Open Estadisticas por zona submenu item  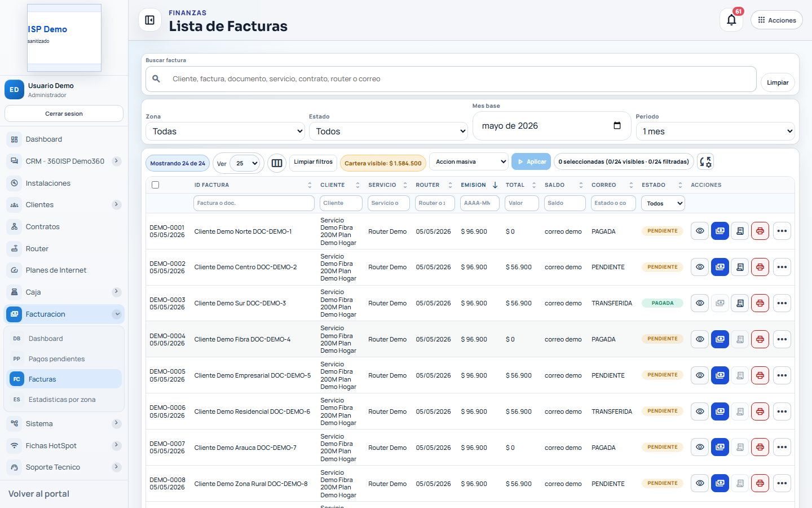[65, 400]
